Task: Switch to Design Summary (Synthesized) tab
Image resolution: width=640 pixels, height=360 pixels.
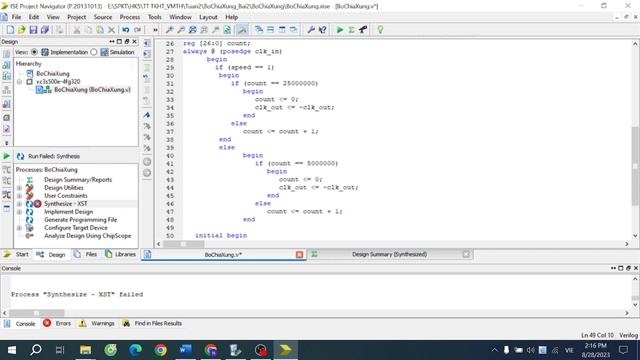Action: pos(389,254)
